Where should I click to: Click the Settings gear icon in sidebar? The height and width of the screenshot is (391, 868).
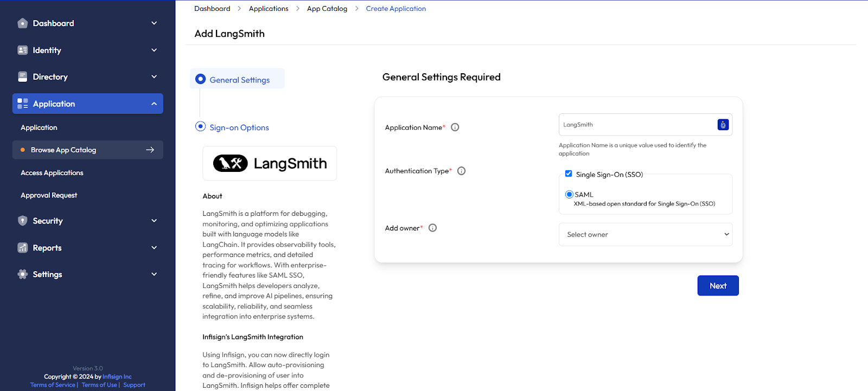click(22, 274)
